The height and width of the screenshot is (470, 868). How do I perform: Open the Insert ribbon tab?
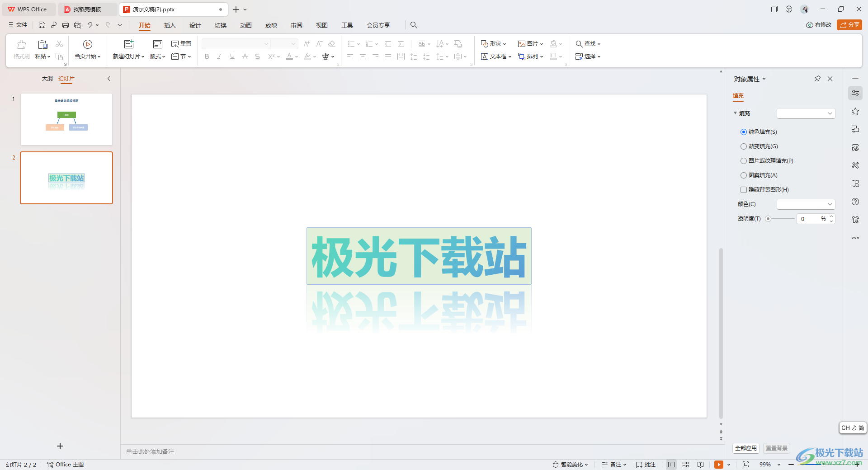pos(170,25)
